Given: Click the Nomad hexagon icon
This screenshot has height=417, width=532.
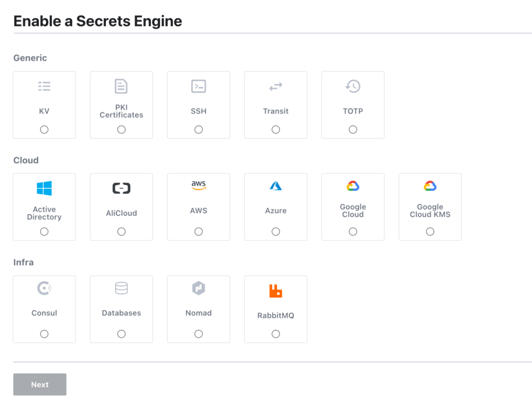Looking at the screenshot, I should [x=198, y=288].
